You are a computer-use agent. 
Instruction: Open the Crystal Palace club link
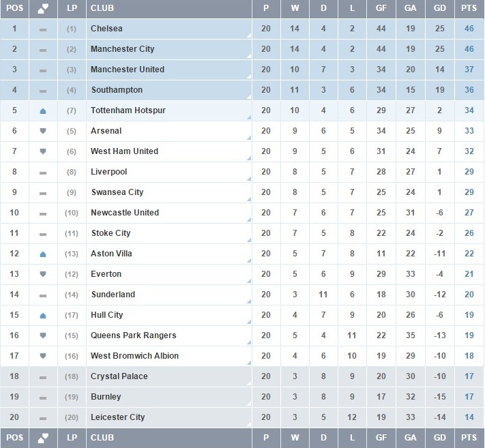[x=119, y=376]
